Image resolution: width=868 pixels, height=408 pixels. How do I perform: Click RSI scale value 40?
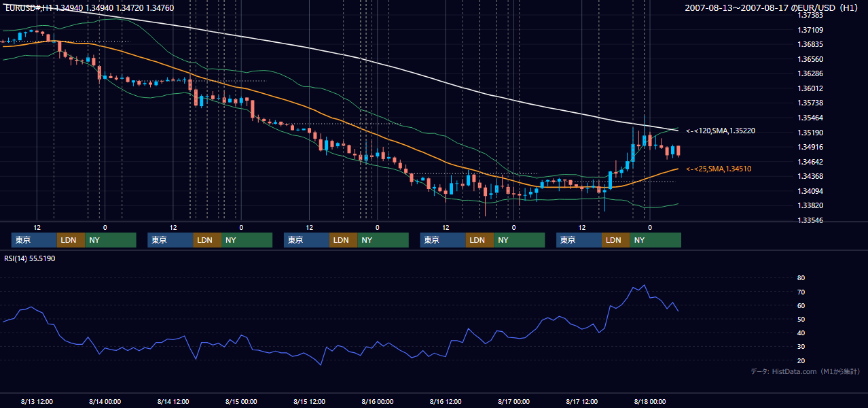801,333
